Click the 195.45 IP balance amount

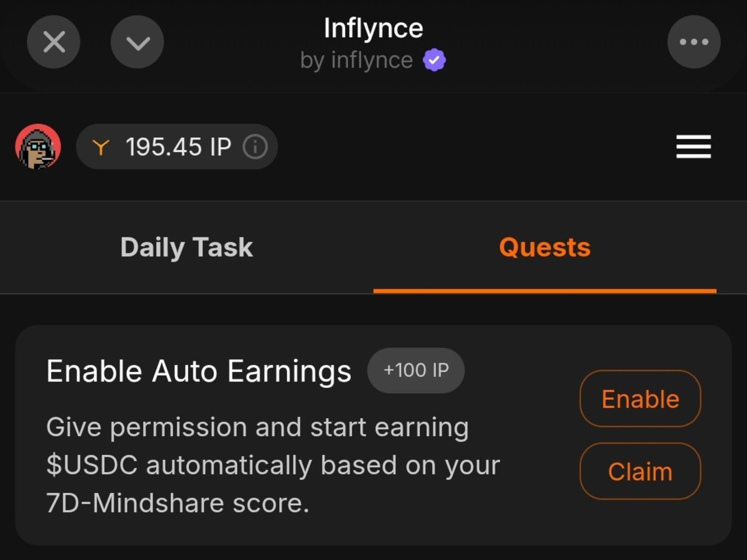click(178, 147)
